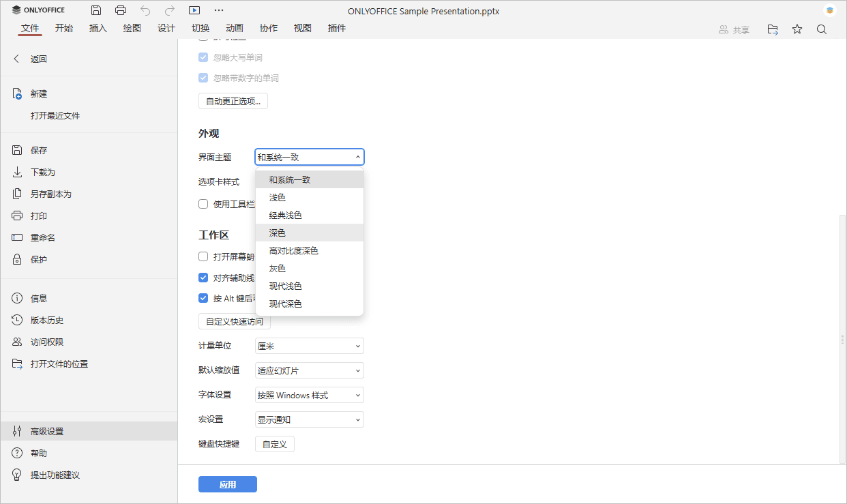Disable the 对齐辅助线 checkbox

click(203, 277)
